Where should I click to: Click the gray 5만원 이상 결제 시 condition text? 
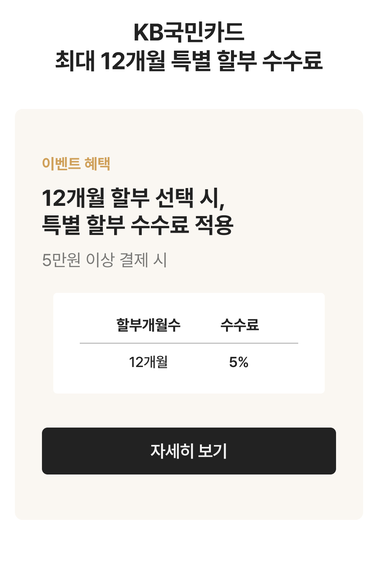tap(104, 260)
